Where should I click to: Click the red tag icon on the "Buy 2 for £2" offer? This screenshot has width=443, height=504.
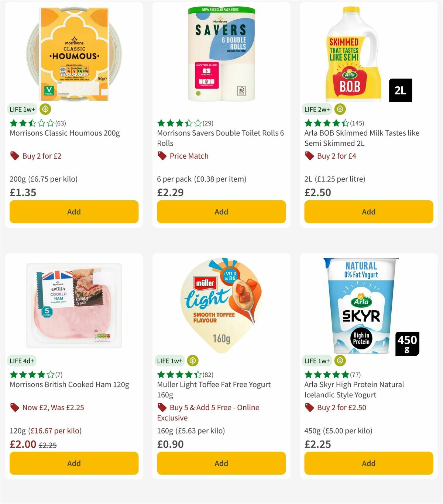15,156
